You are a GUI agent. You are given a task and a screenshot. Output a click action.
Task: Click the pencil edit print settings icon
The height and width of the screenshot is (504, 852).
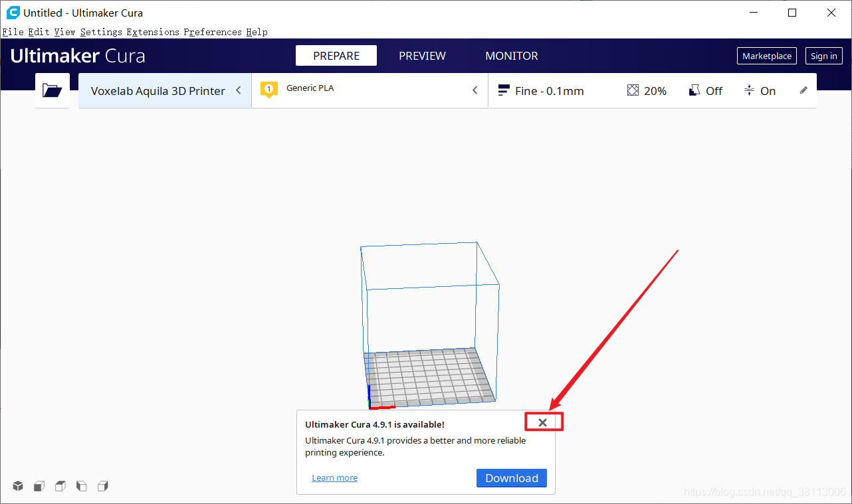click(x=803, y=90)
